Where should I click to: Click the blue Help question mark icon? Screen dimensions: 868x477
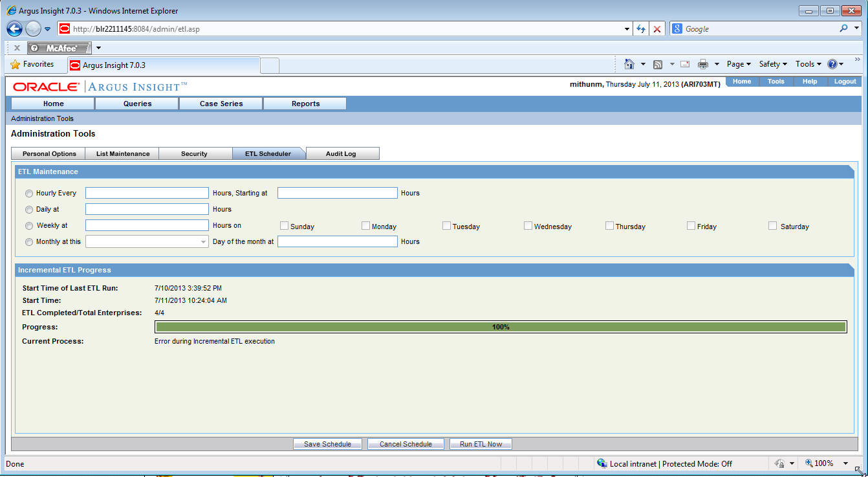click(832, 64)
